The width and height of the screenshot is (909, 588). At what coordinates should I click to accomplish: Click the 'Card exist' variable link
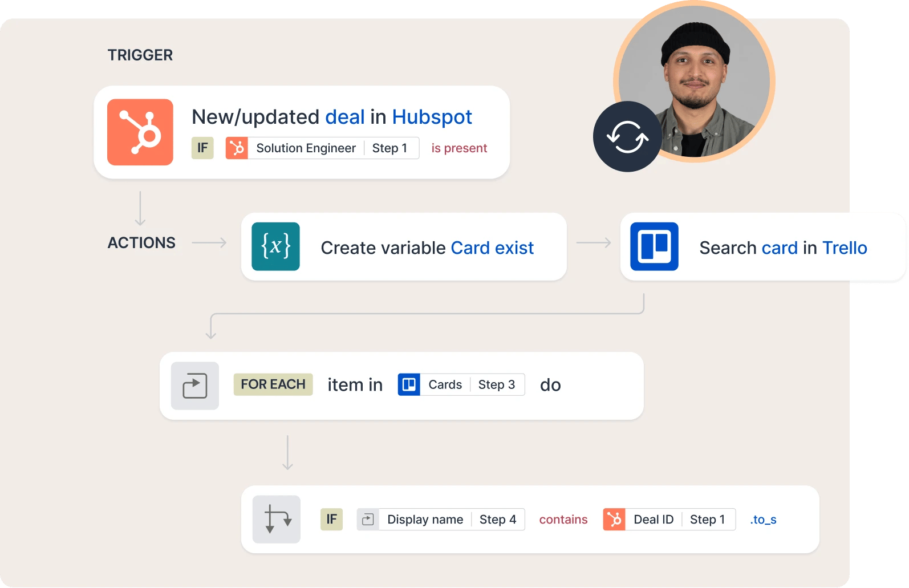pyautogui.click(x=492, y=248)
